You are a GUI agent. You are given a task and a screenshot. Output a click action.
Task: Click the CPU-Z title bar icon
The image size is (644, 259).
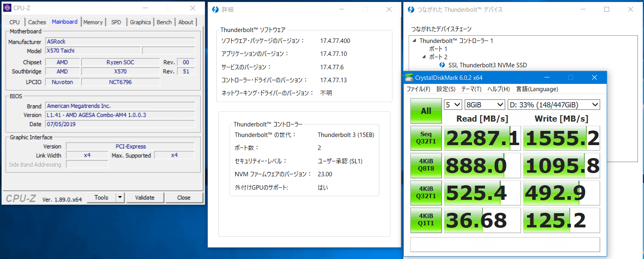7,8
